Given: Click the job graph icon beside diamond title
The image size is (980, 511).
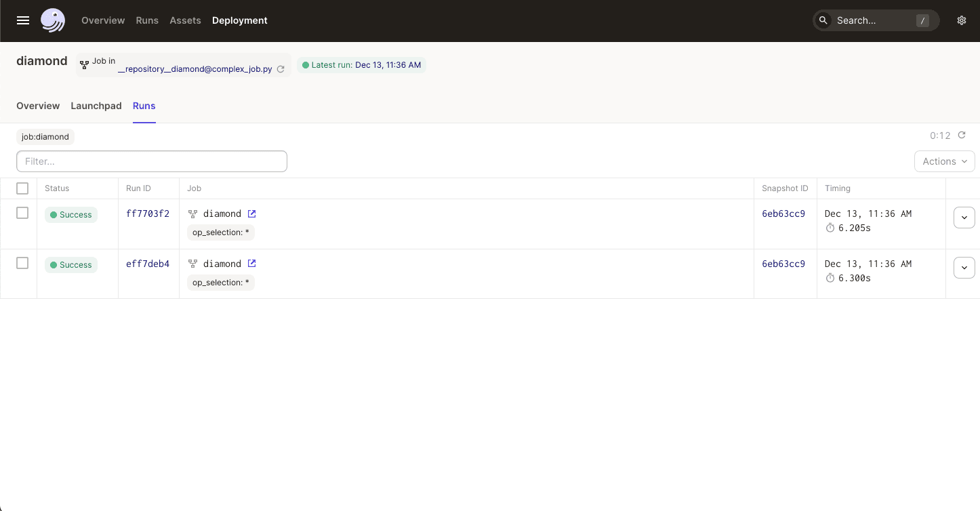Looking at the screenshot, I should pyautogui.click(x=84, y=64).
